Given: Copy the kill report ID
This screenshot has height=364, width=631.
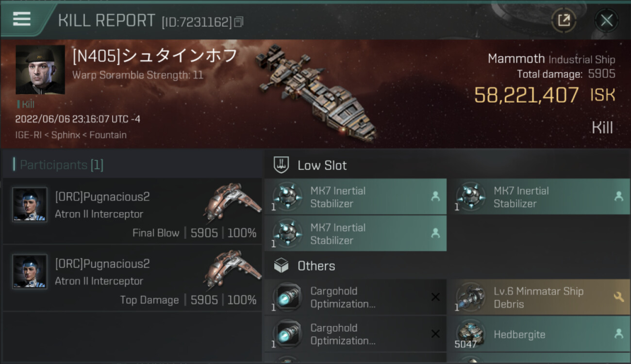Looking at the screenshot, I should point(238,22).
